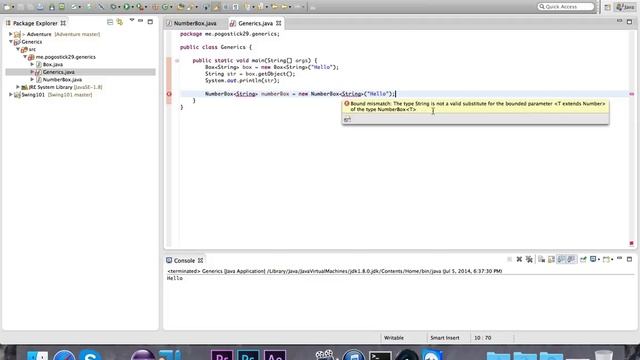Collapse the me.pogostick29.generics package node
Viewport: 640px width, 360px height.
25,57
